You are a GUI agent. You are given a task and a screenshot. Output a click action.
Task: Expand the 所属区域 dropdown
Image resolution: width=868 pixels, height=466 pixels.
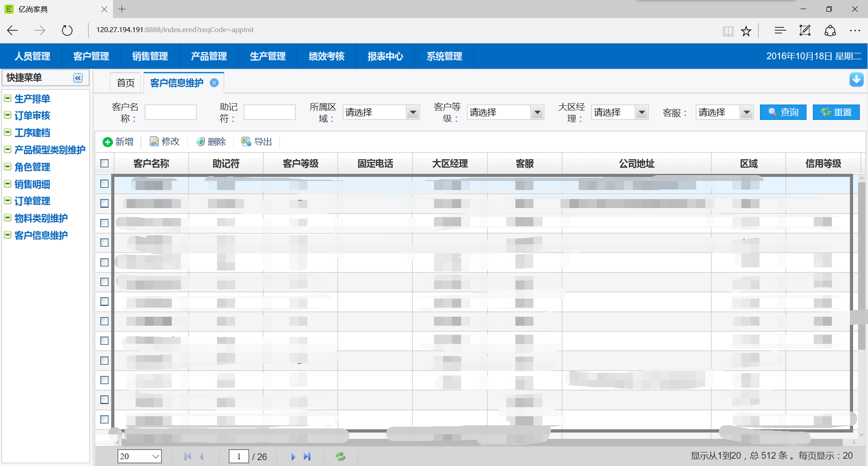coord(413,112)
